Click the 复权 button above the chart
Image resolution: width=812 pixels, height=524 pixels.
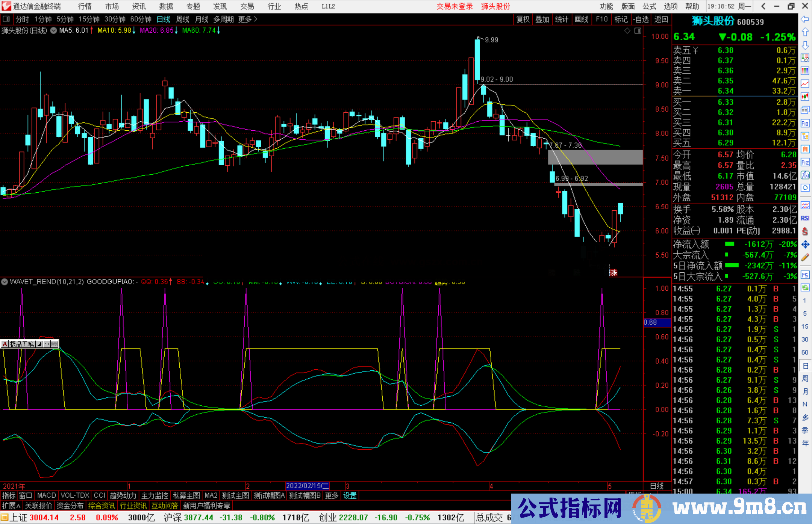523,19
